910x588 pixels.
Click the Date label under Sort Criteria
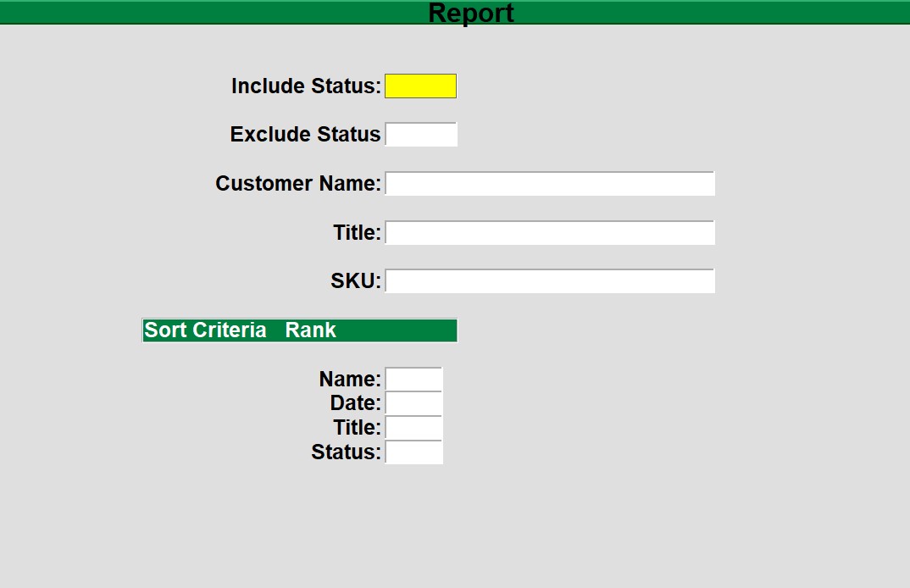[355, 402]
